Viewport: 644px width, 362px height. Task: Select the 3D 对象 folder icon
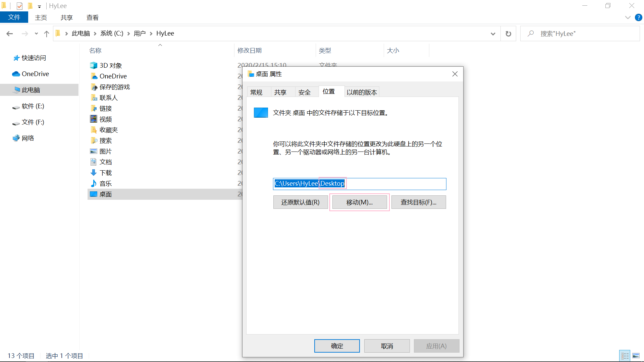[94, 65]
